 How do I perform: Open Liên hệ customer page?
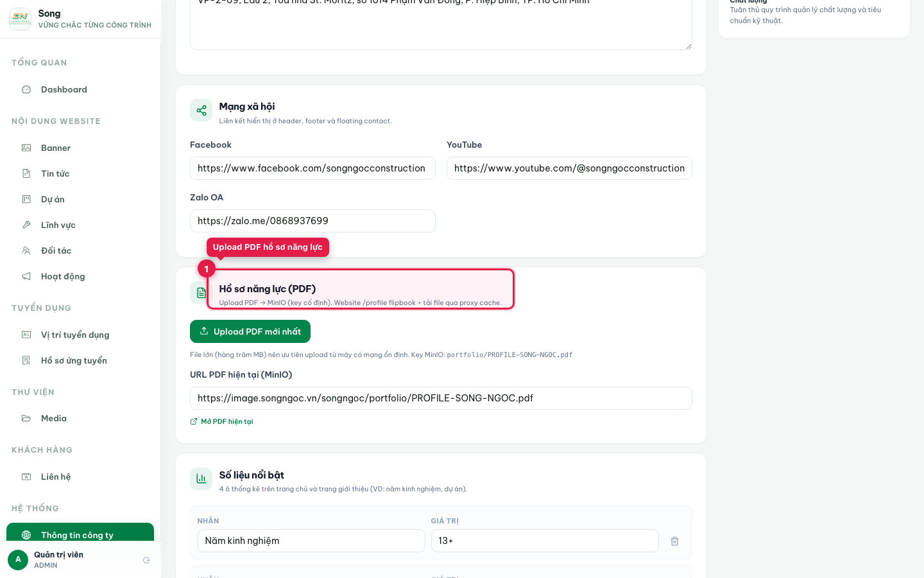tap(80, 477)
